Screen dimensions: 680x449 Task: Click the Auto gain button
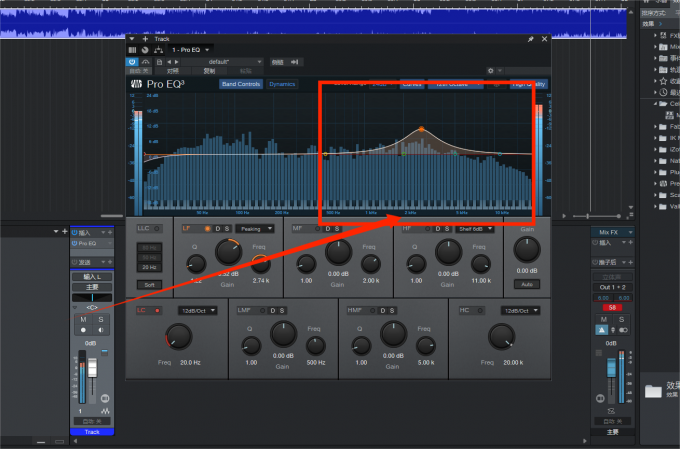[x=527, y=284]
